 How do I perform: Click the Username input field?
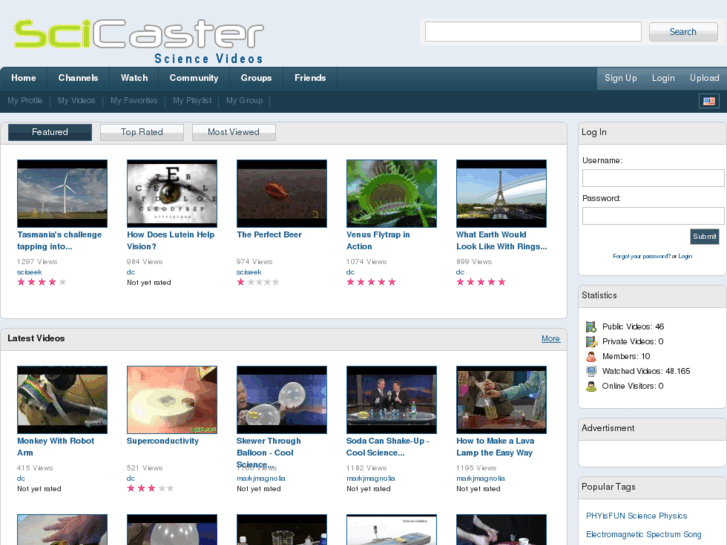click(653, 178)
